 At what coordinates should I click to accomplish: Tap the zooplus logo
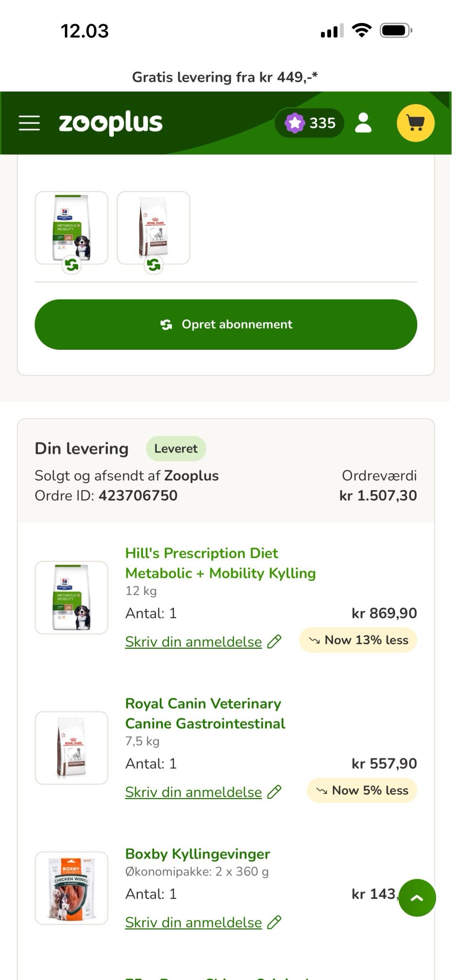[110, 123]
